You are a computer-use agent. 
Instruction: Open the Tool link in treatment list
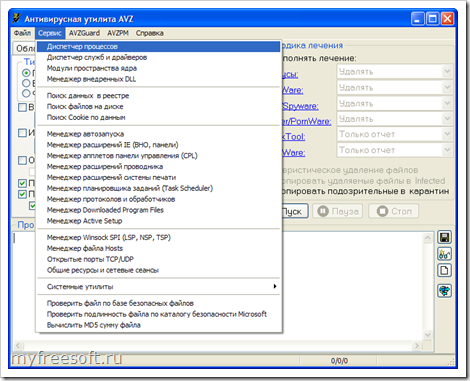coord(294,137)
